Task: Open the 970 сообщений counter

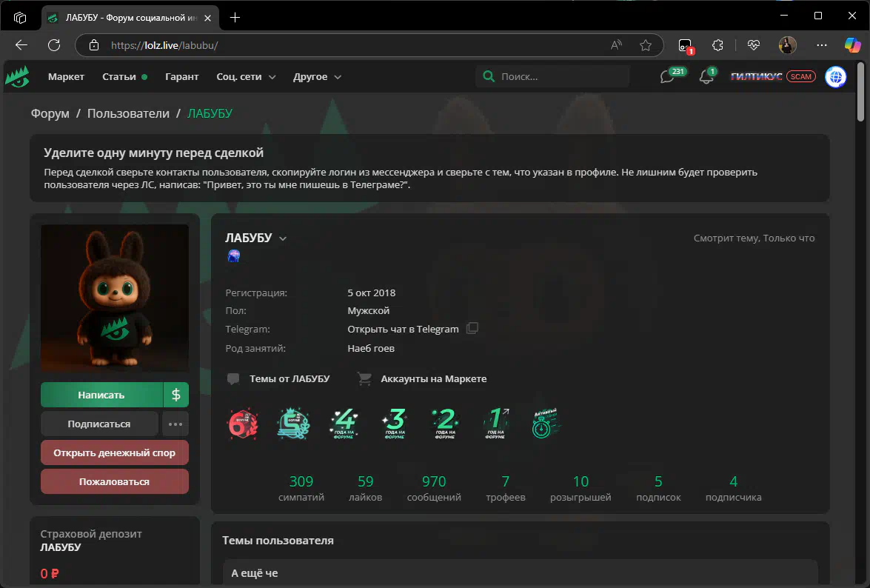Action: click(x=434, y=488)
